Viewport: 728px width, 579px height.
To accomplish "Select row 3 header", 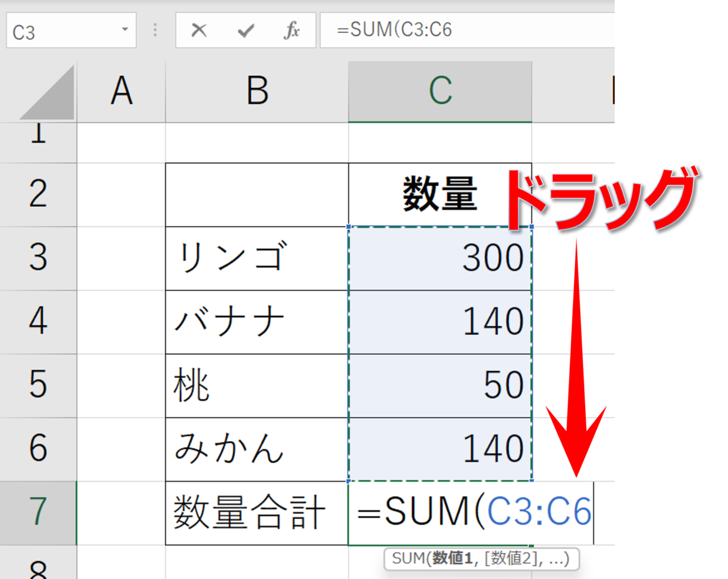I will pyautogui.click(x=38, y=258).
